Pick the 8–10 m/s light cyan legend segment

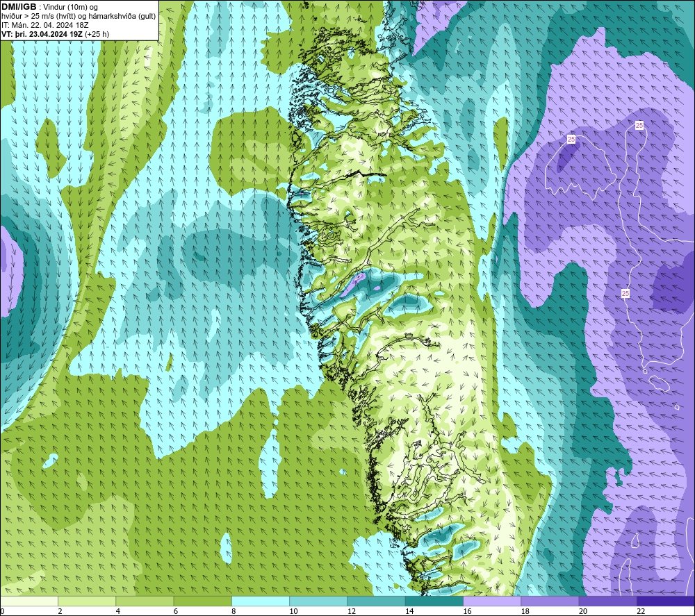[x=261, y=601]
